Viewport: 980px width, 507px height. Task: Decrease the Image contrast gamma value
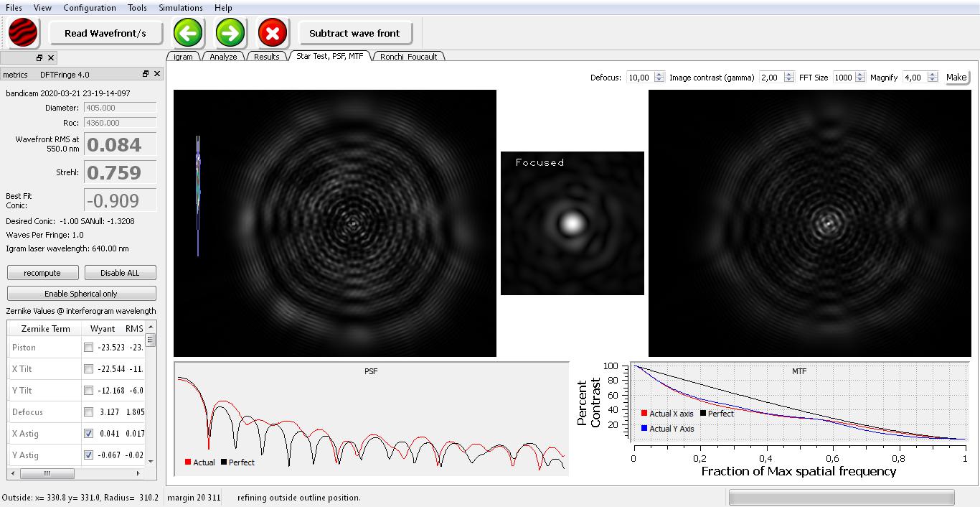coord(789,80)
